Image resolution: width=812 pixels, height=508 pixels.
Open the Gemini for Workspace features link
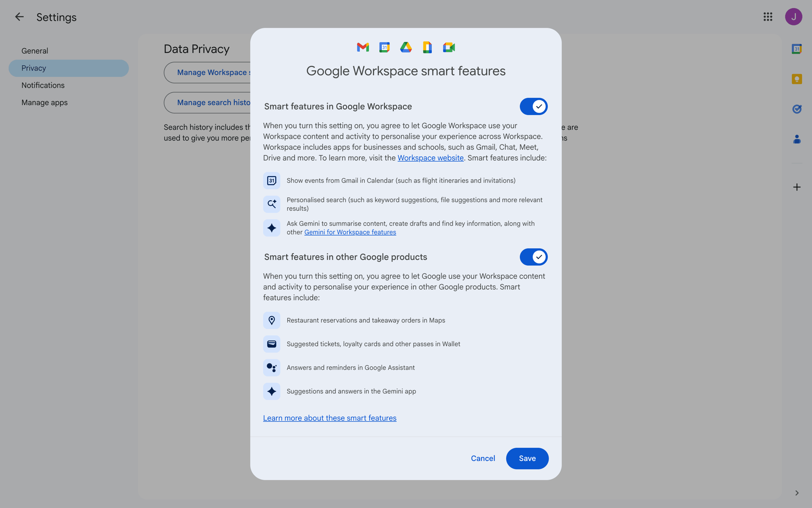click(350, 232)
